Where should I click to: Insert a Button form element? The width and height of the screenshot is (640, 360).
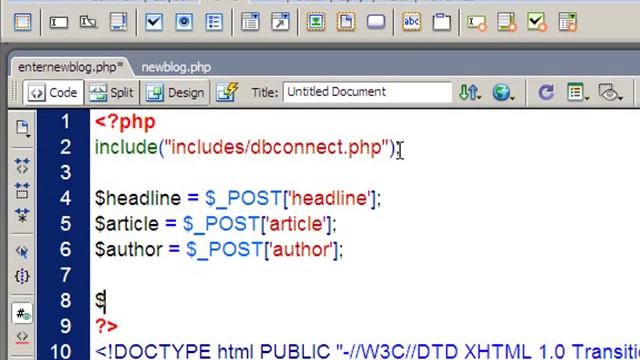point(376,22)
